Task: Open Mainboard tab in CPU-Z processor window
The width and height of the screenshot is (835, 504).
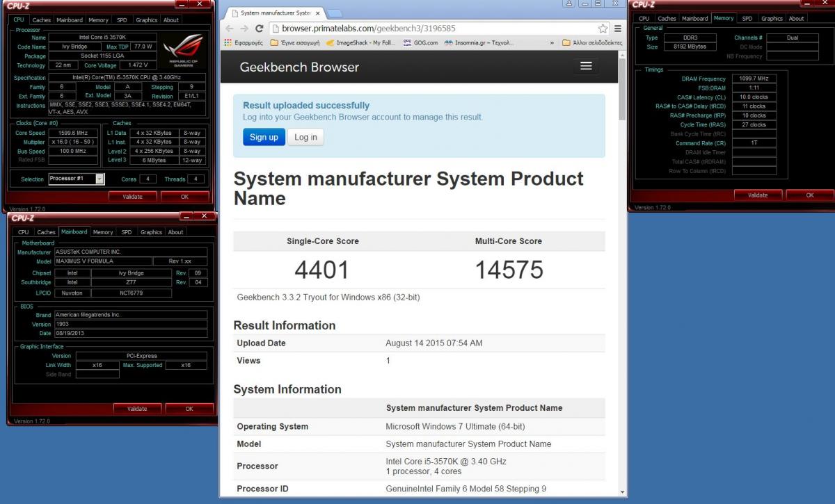Action: (x=70, y=20)
